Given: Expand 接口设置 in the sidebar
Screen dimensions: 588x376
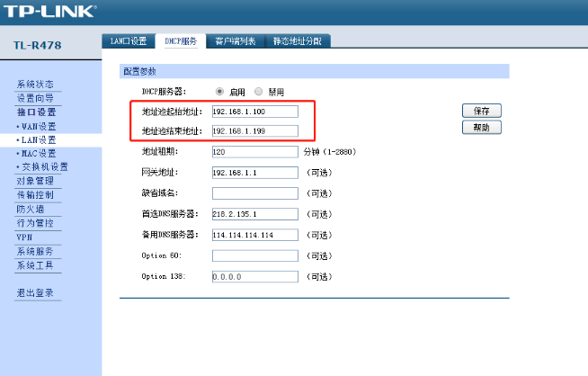Looking at the screenshot, I should 36,112.
